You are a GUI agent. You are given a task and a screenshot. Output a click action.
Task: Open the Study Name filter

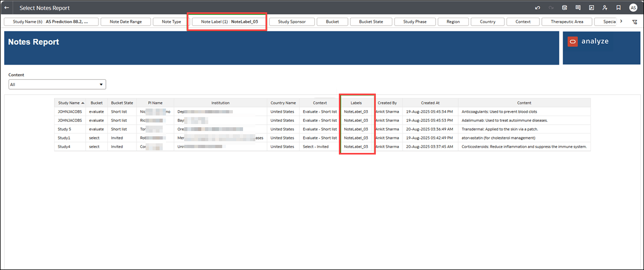pyautogui.click(x=52, y=22)
